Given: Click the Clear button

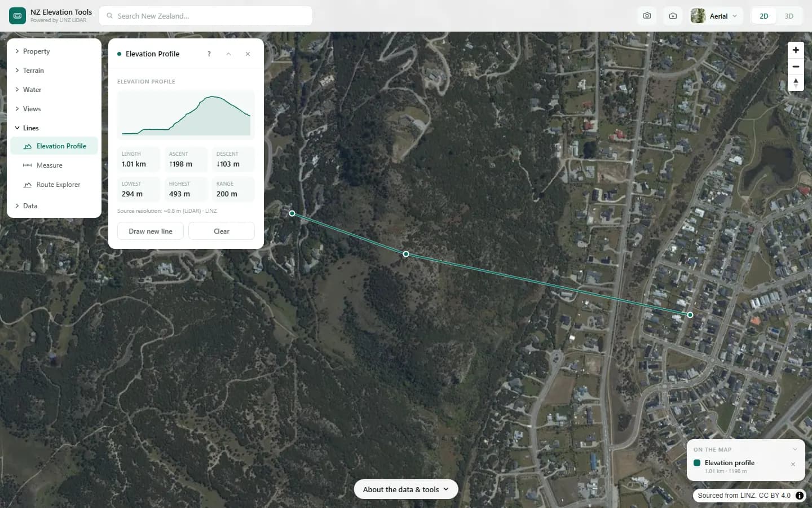Looking at the screenshot, I should (222, 231).
